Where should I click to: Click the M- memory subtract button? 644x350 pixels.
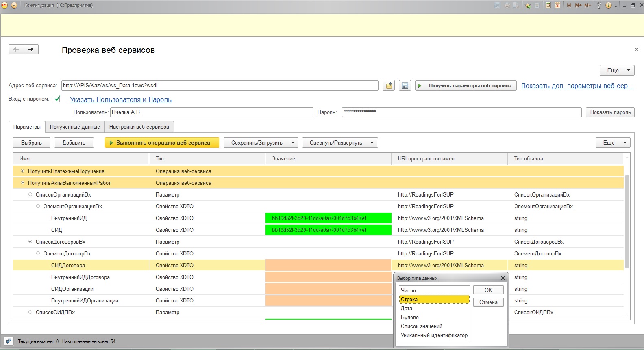pyautogui.click(x=587, y=5)
